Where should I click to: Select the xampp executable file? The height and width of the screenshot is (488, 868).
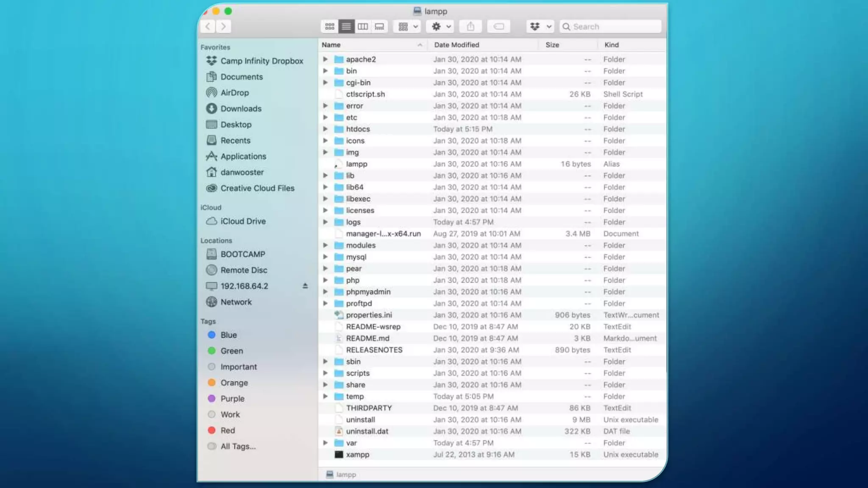coord(357,455)
